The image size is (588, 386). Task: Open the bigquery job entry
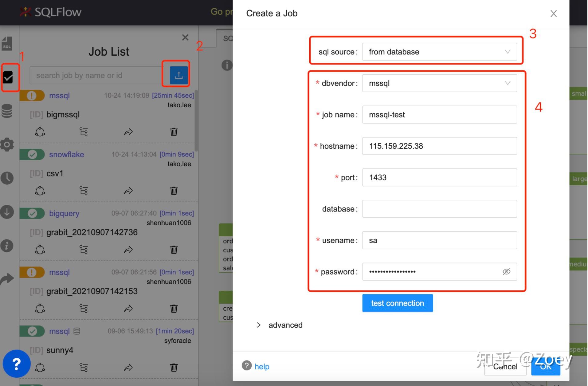point(64,213)
